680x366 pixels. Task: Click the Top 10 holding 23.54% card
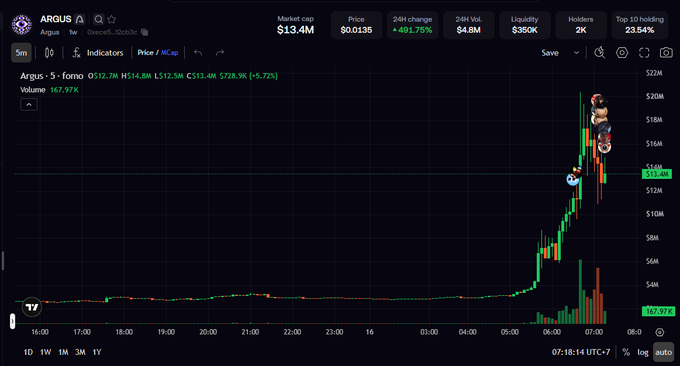[640, 25]
